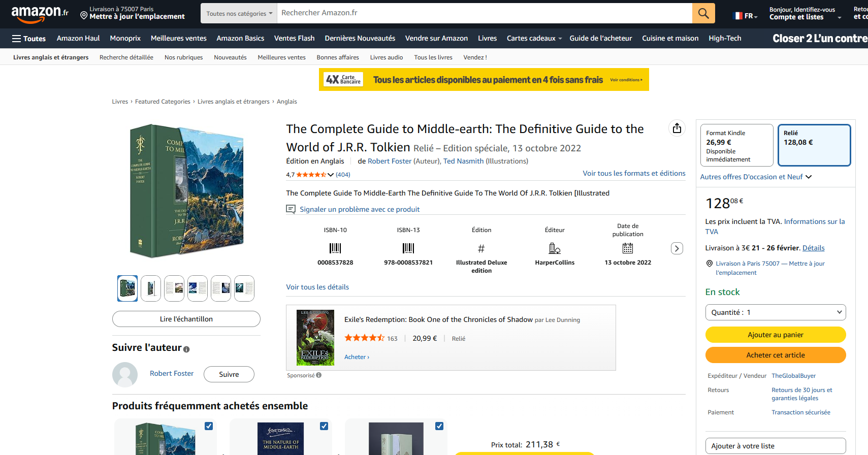Open the Toutes hamburger menu

pyautogui.click(x=29, y=39)
